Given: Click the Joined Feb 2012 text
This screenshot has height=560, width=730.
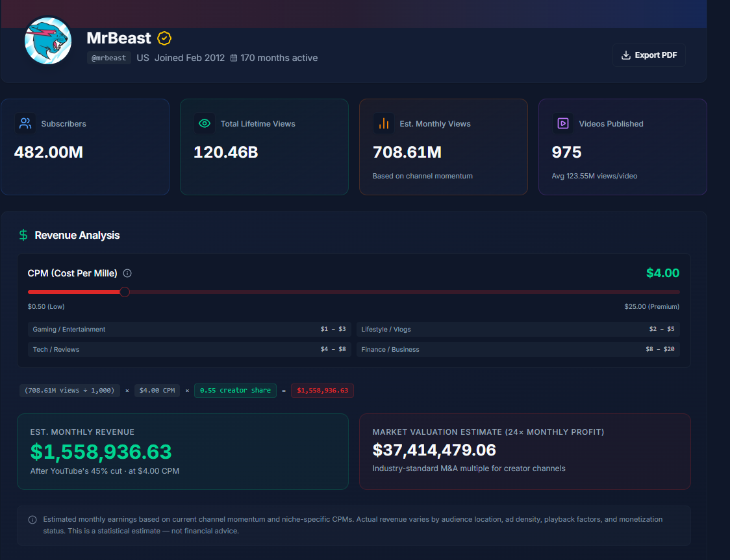Looking at the screenshot, I should pos(190,58).
